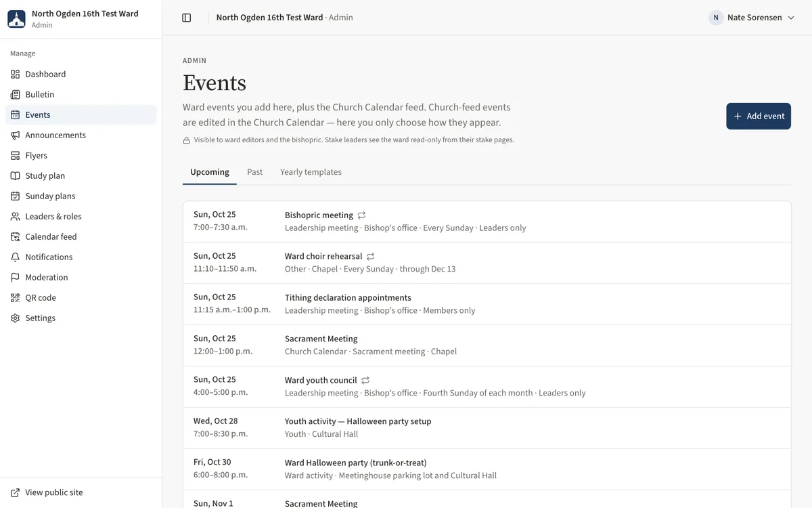Open Tithing declaration appointments event
The height and width of the screenshot is (508, 812).
coord(487,304)
